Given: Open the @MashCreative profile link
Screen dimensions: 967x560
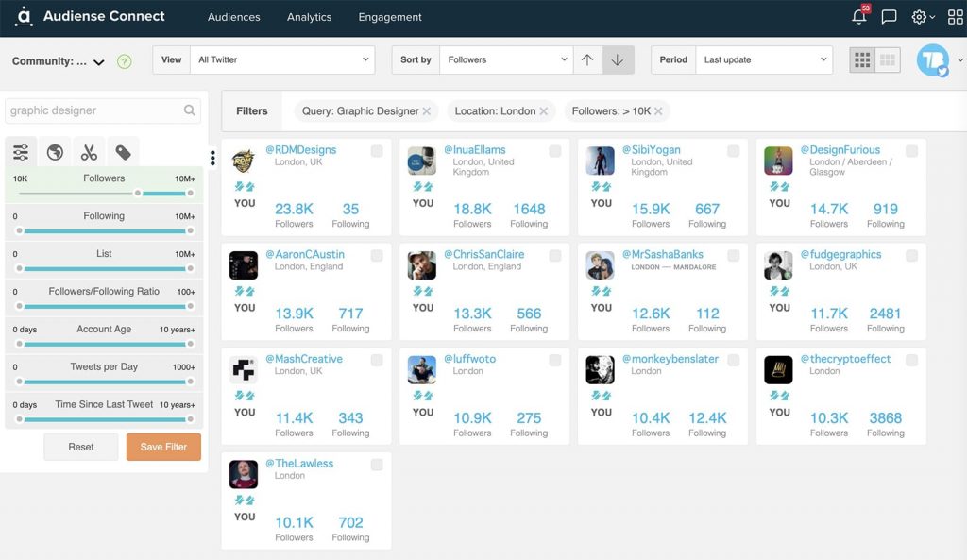Looking at the screenshot, I should click(303, 359).
